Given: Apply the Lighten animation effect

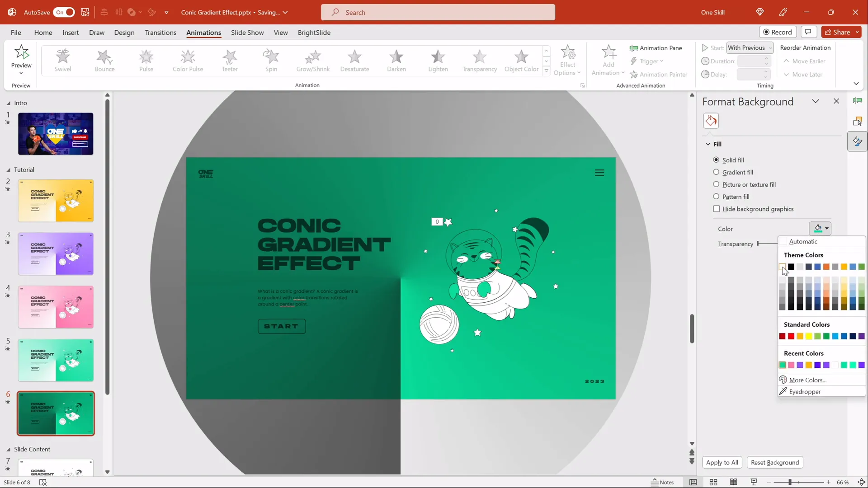Looking at the screenshot, I should pos(438,61).
